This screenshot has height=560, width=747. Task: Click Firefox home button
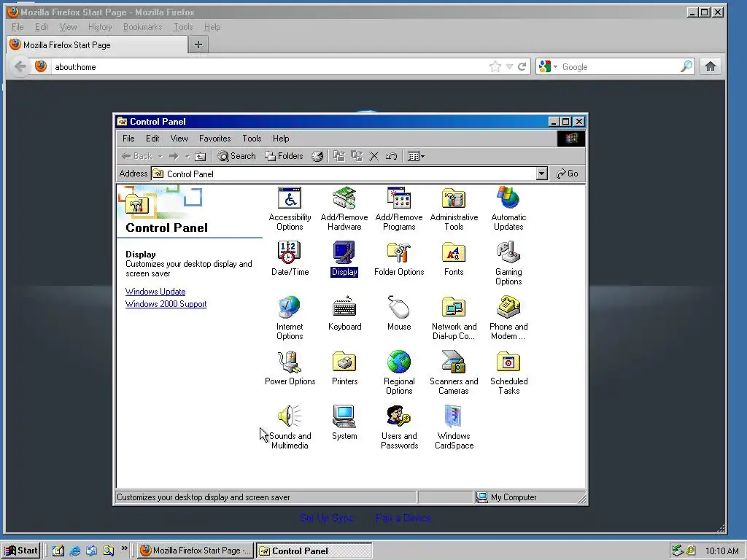point(711,66)
